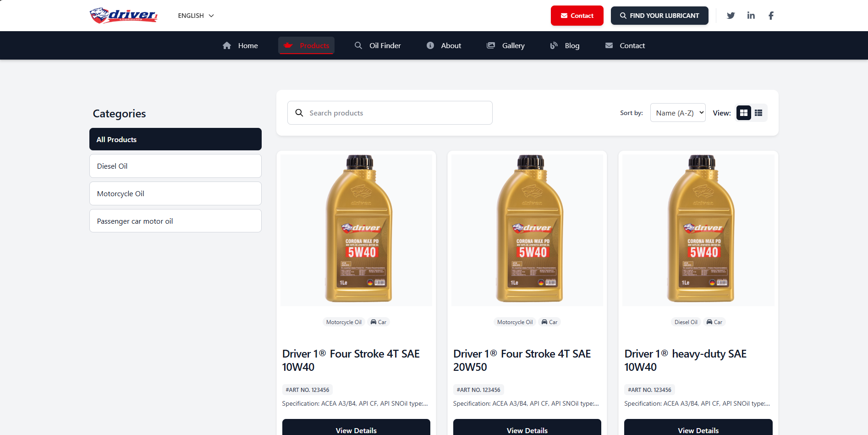Image resolution: width=868 pixels, height=435 pixels.
Task: Click car icon on heavy-duty 10W40 card
Action: (709, 322)
